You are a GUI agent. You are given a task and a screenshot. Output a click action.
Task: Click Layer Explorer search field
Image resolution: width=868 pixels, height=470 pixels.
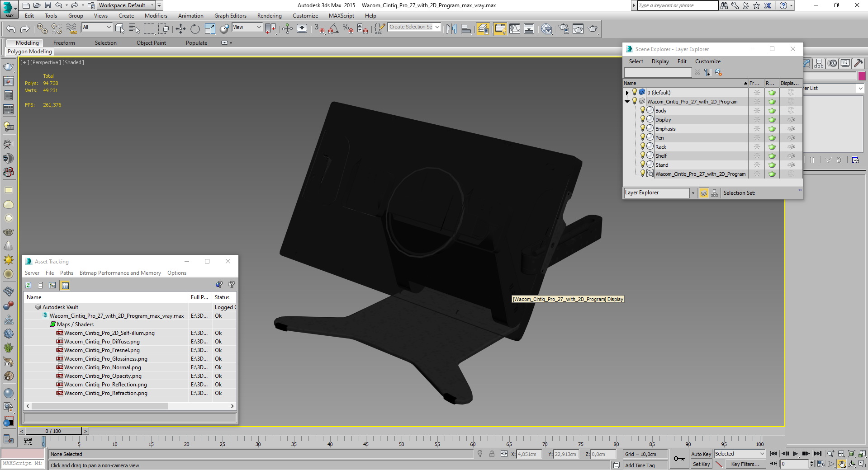(658, 72)
